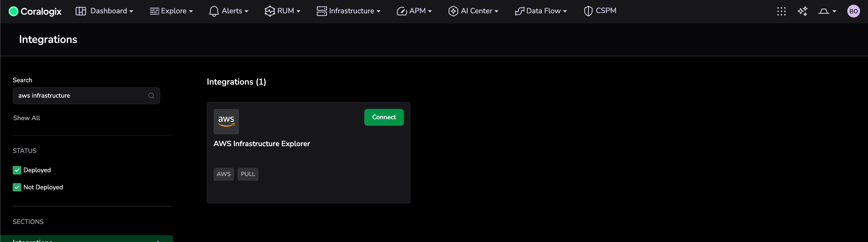Open the apps grid dots icon
The height and width of the screenshot is (242, 868).
(x=781, y=11)
